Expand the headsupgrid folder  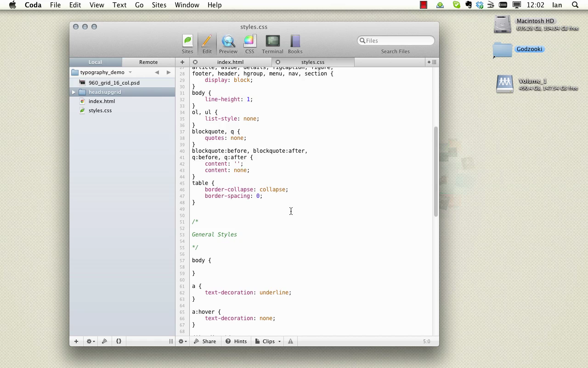tap(73, 92)
